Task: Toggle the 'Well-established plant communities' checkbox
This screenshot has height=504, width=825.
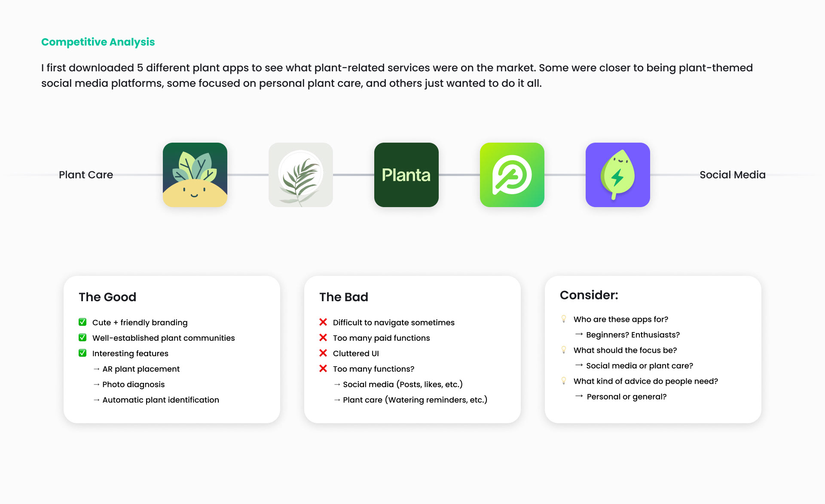Action: tap(82, 337)
